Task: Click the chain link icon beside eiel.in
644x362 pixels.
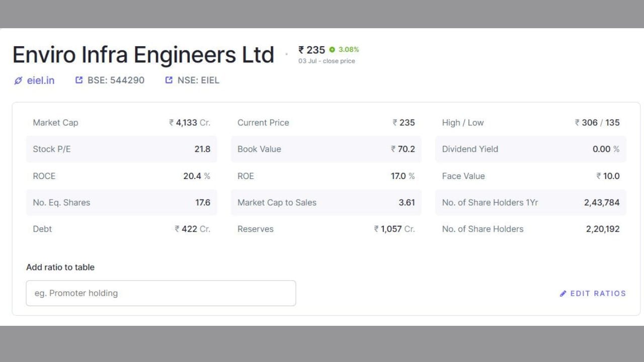Action: [x=19, y=80]
